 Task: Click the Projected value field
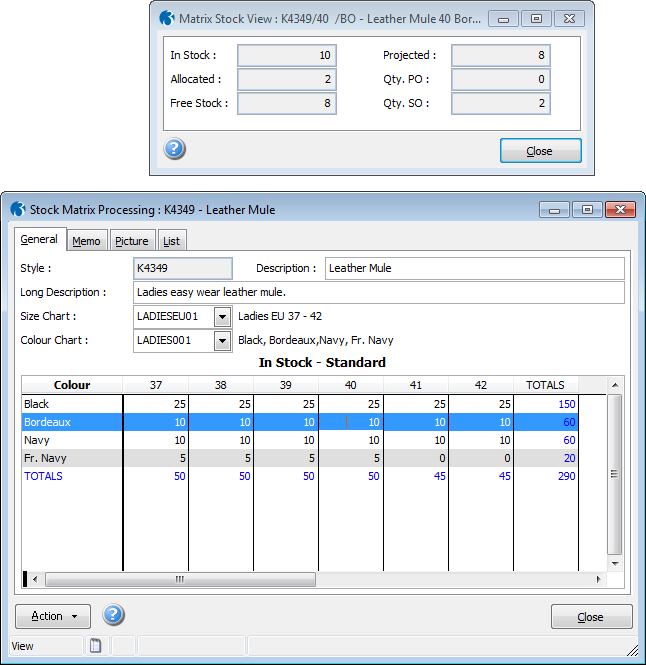pos(501,55)
